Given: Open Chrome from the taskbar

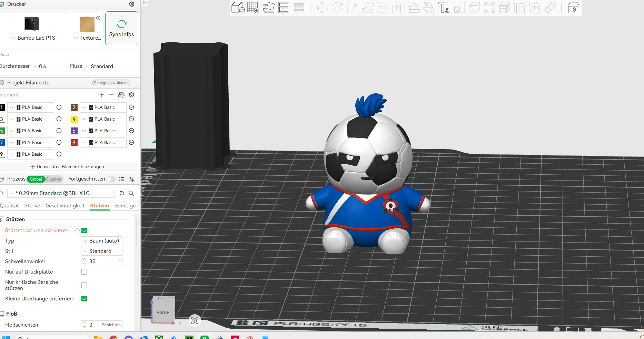Looking at the screenshot, I should pos(113,338).
